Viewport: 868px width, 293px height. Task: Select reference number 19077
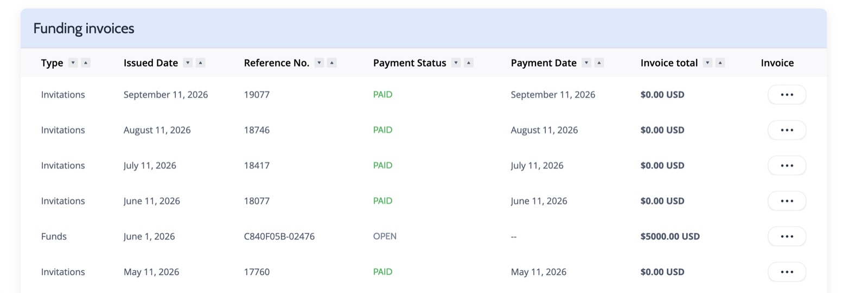click(257, 95)
